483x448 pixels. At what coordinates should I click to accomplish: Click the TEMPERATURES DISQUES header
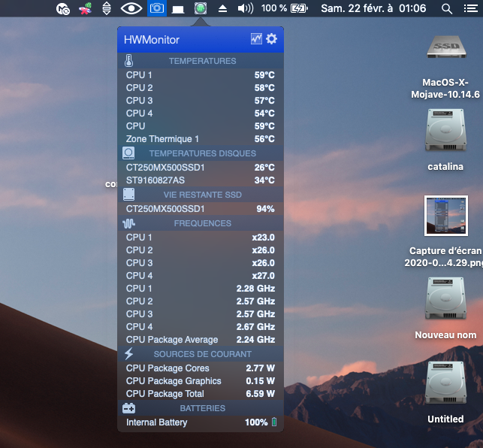(x=201, y=153)
